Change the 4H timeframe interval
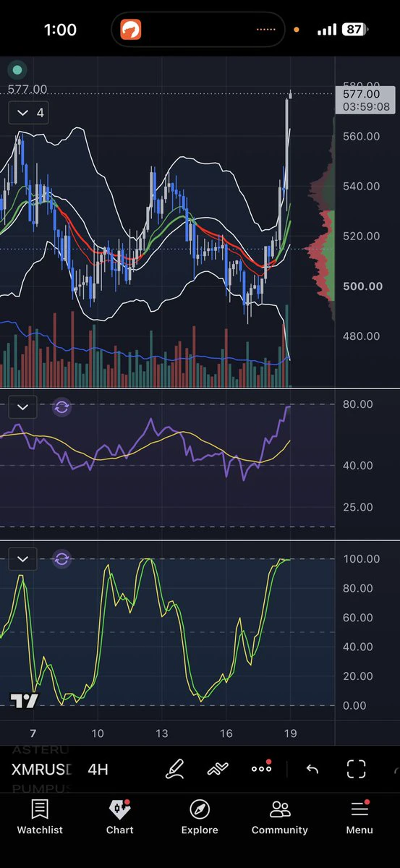Image resolution: width=400 pixels, height=868 pixels. click(98, 769)
